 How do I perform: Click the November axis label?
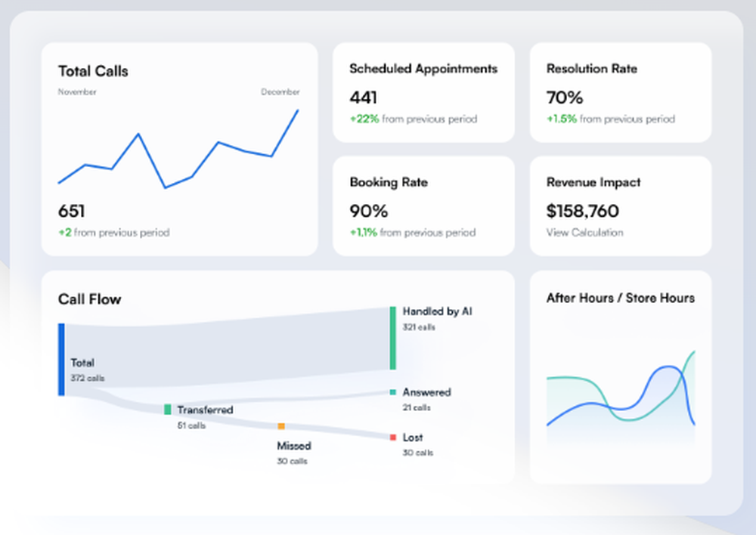tap(77, 91)
